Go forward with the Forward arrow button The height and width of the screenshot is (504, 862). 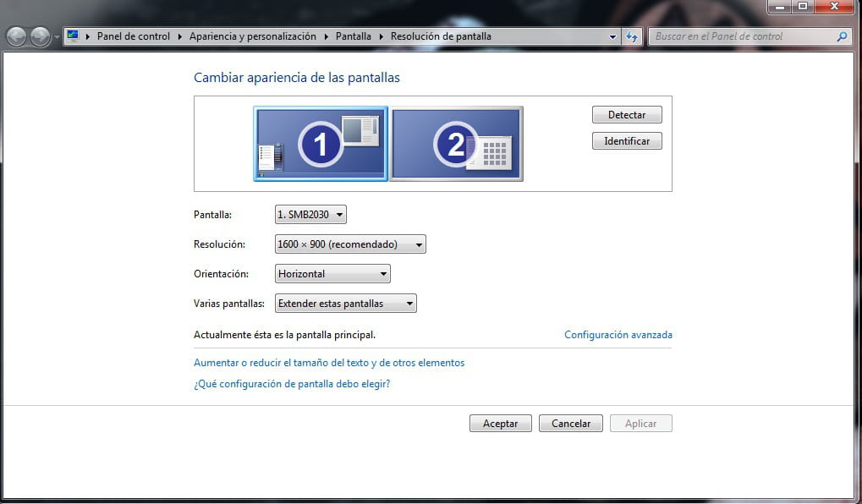[x=40, y=37]
